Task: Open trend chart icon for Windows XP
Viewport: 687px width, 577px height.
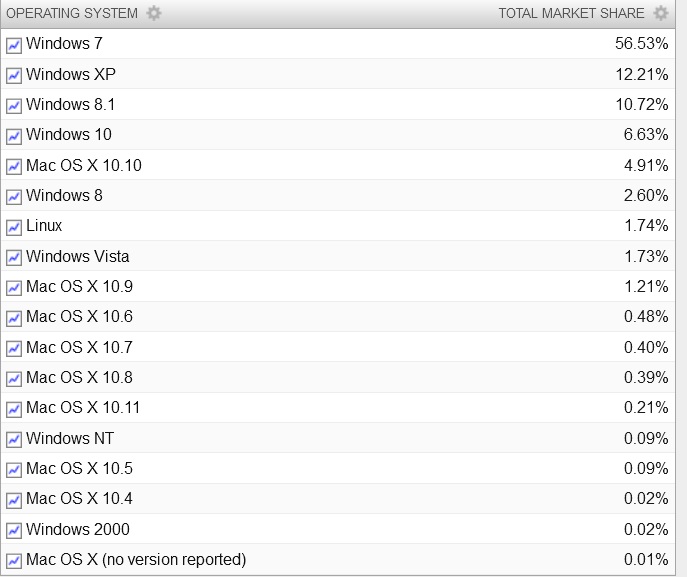Action: pos(14,75)
